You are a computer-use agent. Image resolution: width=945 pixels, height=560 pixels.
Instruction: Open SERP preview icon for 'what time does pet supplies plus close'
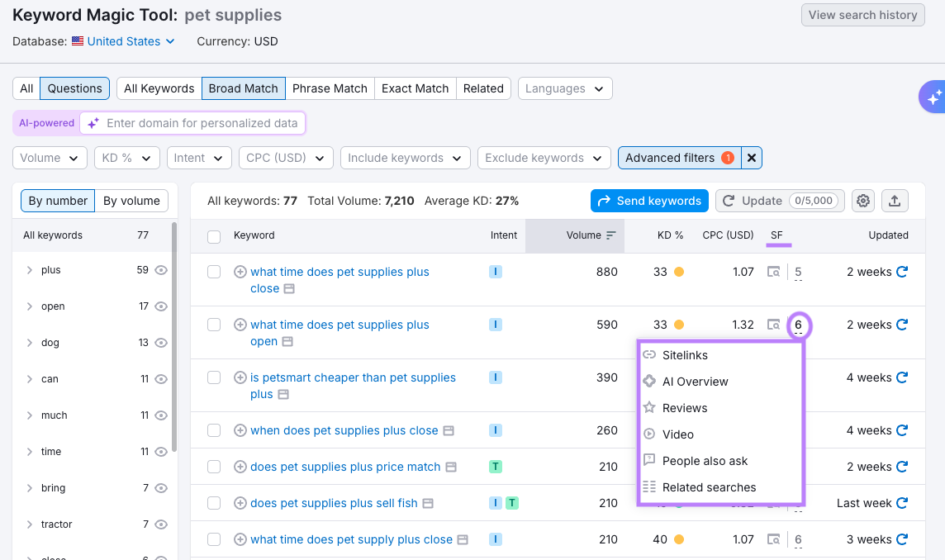click(773, 272)
